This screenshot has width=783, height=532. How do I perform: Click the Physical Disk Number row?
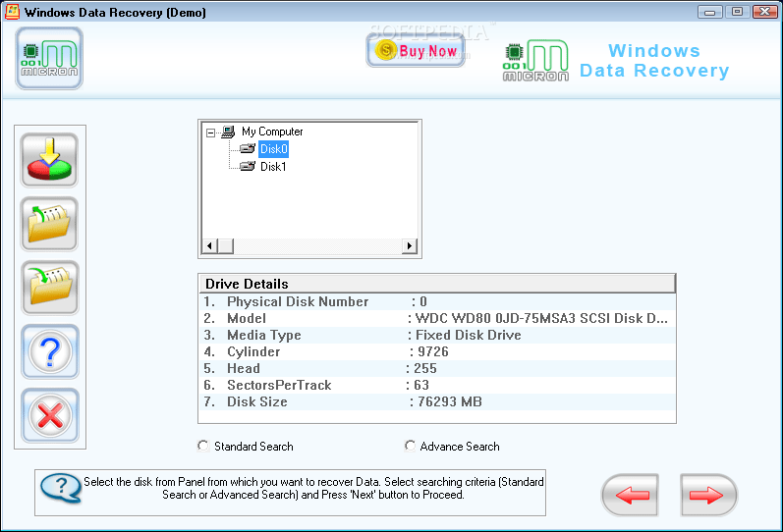tap(437, 301)
